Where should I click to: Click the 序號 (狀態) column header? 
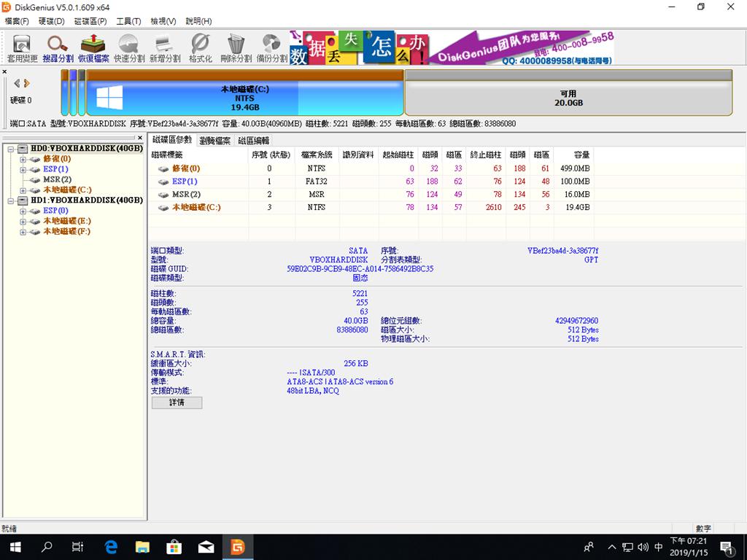click(271, 155)
